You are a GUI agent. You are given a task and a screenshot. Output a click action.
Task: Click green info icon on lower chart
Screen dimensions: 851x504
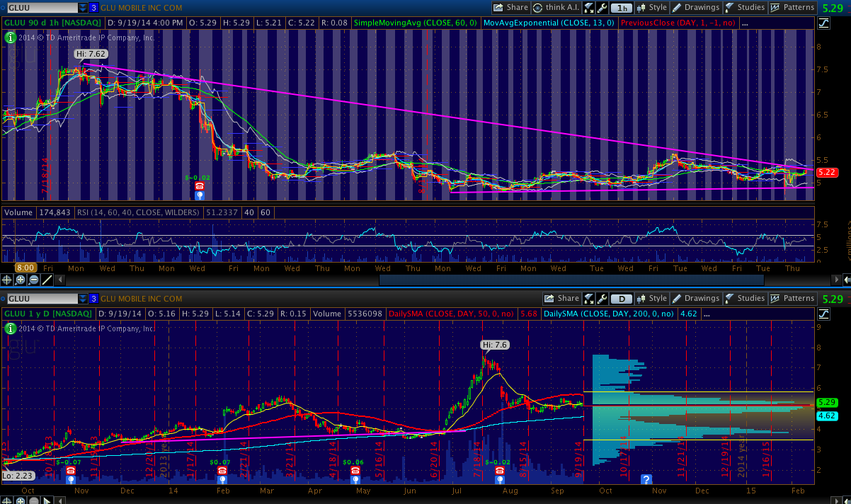pos(10,328)
